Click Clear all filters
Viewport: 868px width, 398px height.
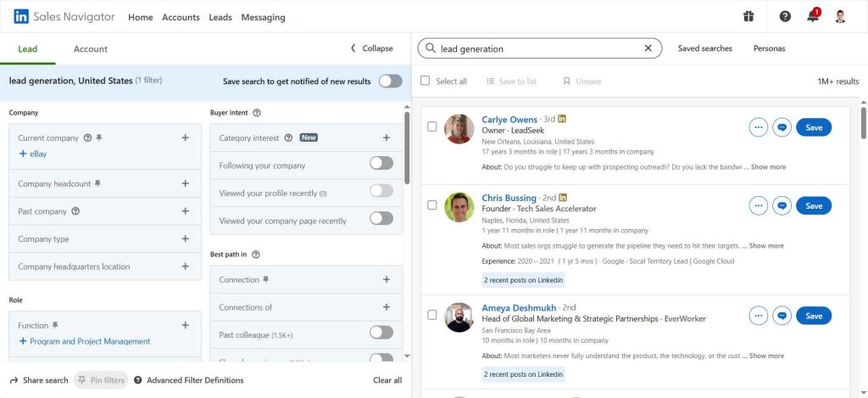(x=387, y=380)
